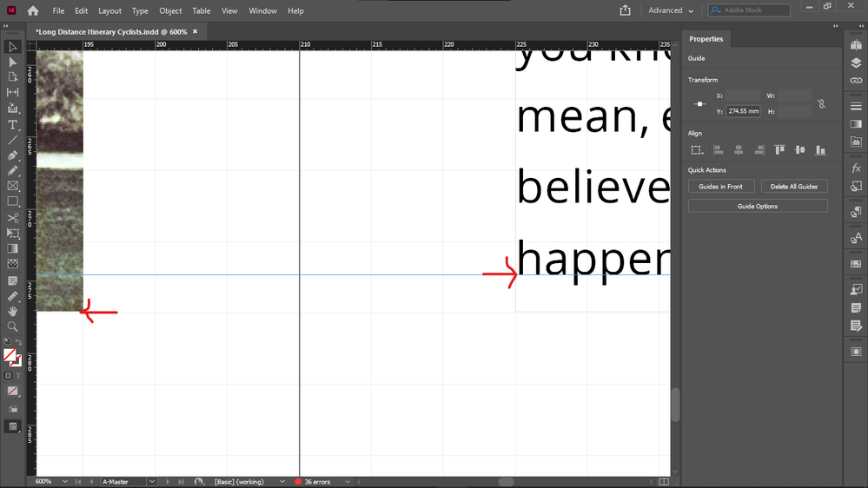Select the Pencil tool
This screenshot has width=868, height=488.
13,170
